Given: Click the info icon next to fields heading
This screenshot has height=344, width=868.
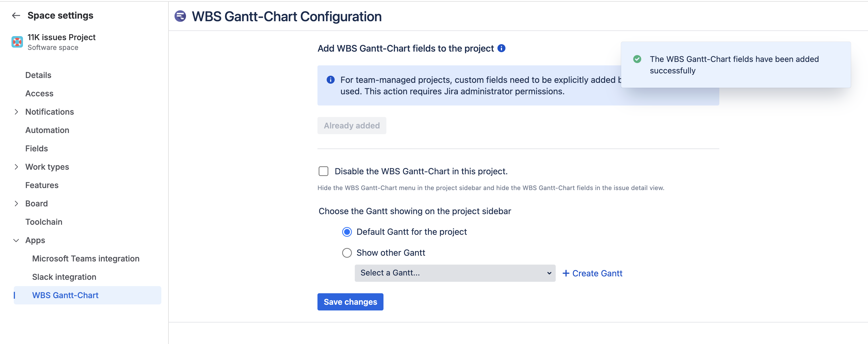Looking at the screenshot, I should pos(501,48).
